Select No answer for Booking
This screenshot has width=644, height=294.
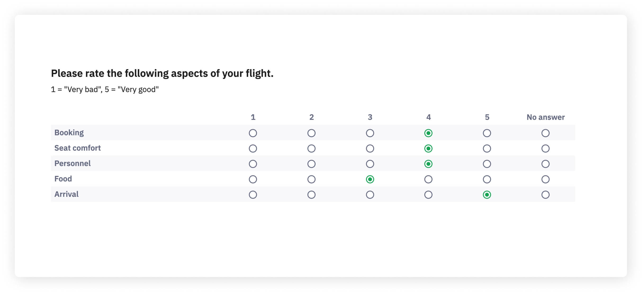coord(546,132)
